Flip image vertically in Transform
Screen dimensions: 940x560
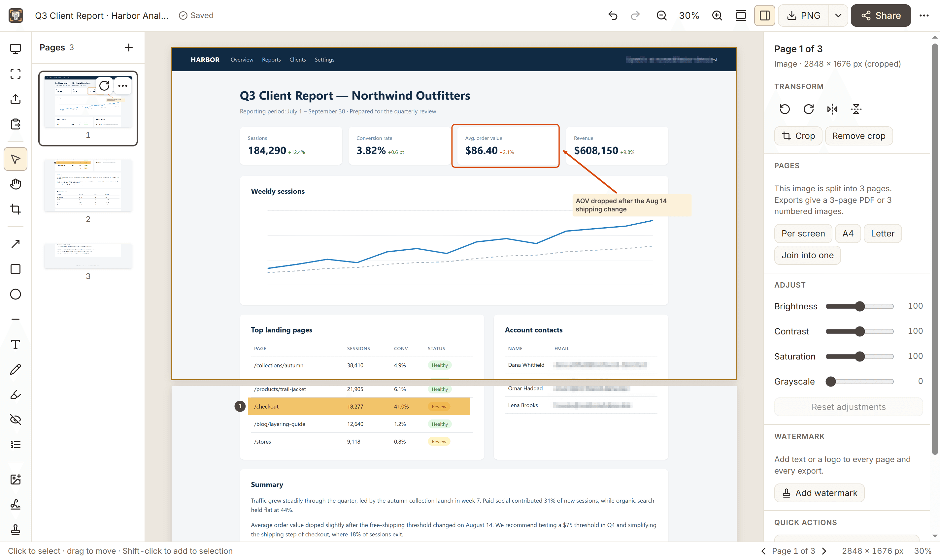pos(856,109)
